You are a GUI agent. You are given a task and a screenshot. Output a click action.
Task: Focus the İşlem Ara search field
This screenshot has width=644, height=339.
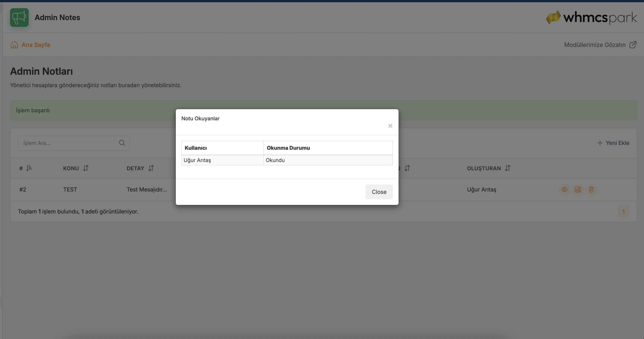click(x=74, y=143)
